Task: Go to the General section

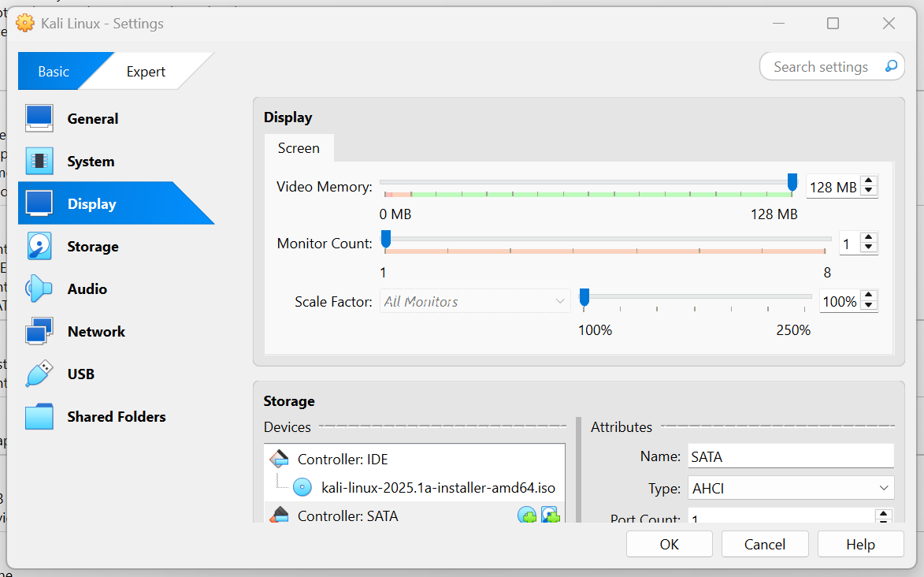Action: point(92,118)
